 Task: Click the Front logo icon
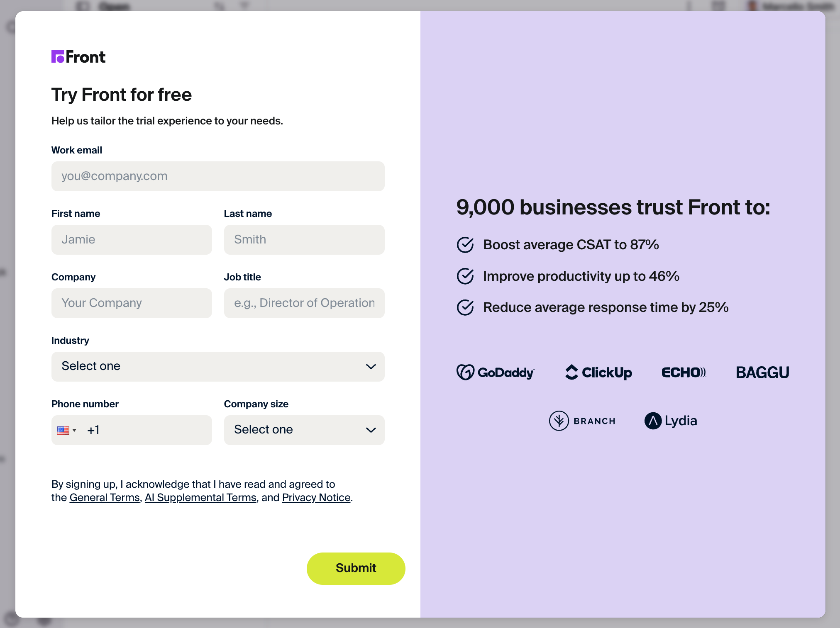click(x=58, y=57)
